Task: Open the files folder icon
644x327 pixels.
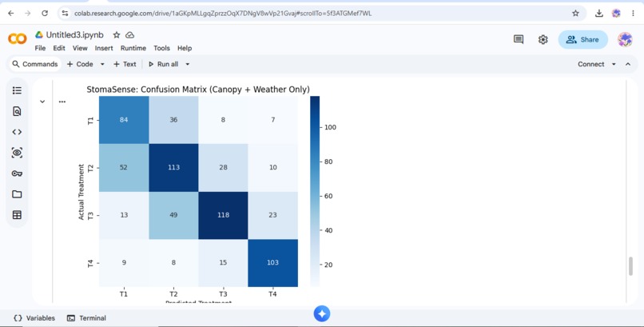Action: click(x=17, y=194)
